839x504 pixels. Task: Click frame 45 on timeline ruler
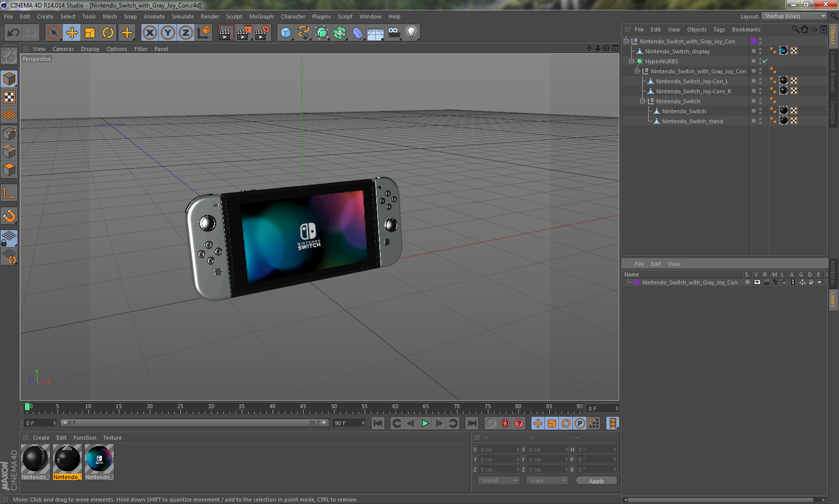click(x=303, y=407)
